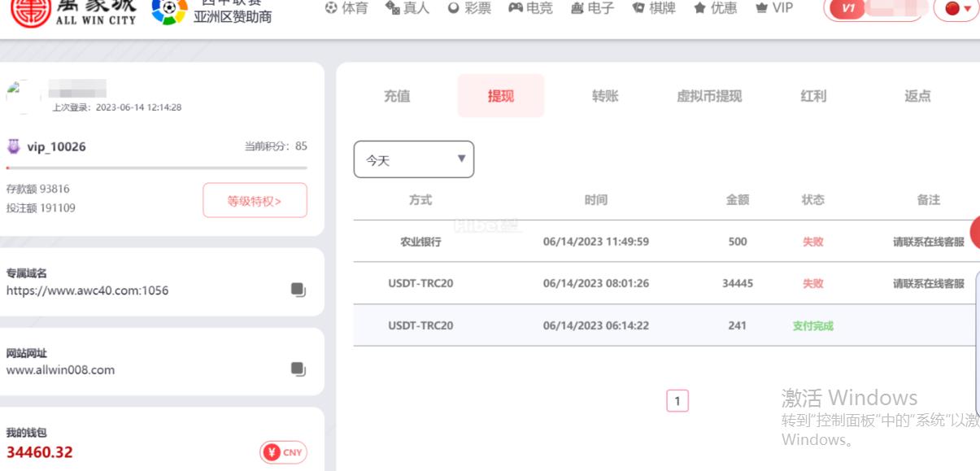Go to the 彩票 lottery section

click(x=469, y=8)
